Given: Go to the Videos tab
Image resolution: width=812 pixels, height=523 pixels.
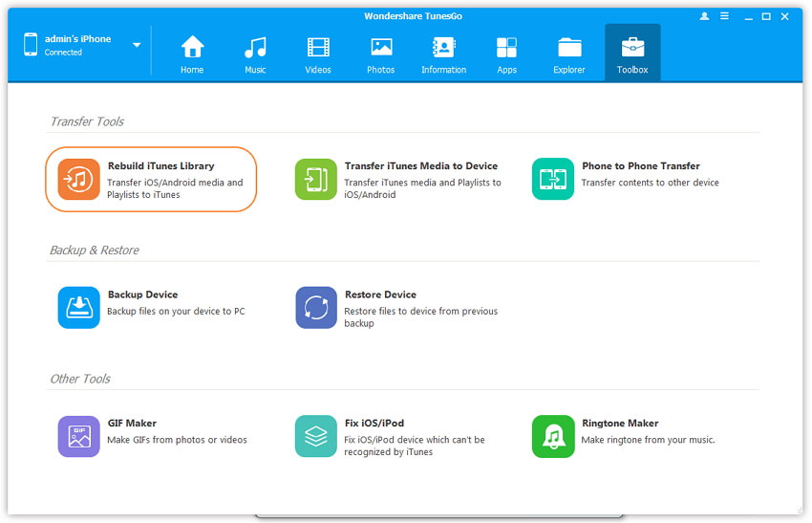Looking at the screenshot, I should (318, 54).
